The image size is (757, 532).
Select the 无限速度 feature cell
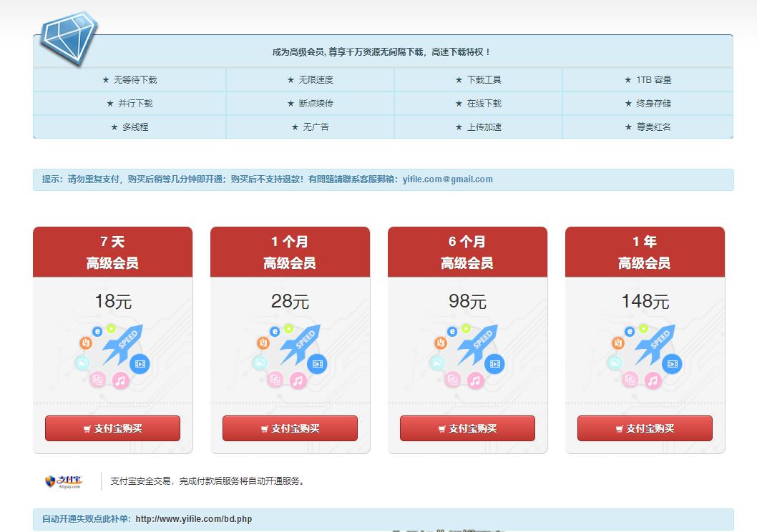coord(309,79)
